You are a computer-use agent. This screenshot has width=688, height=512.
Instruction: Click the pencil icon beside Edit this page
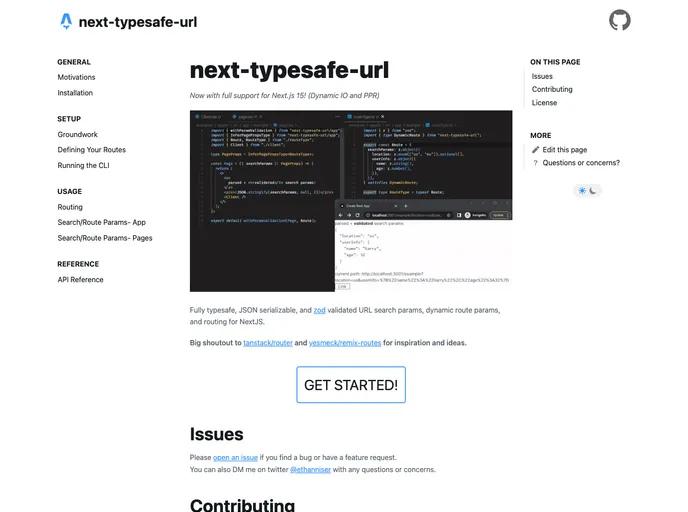click(535, 150)
